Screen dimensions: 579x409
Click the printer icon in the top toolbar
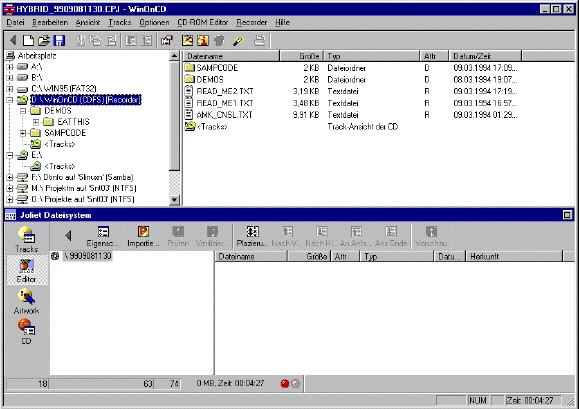260,40
